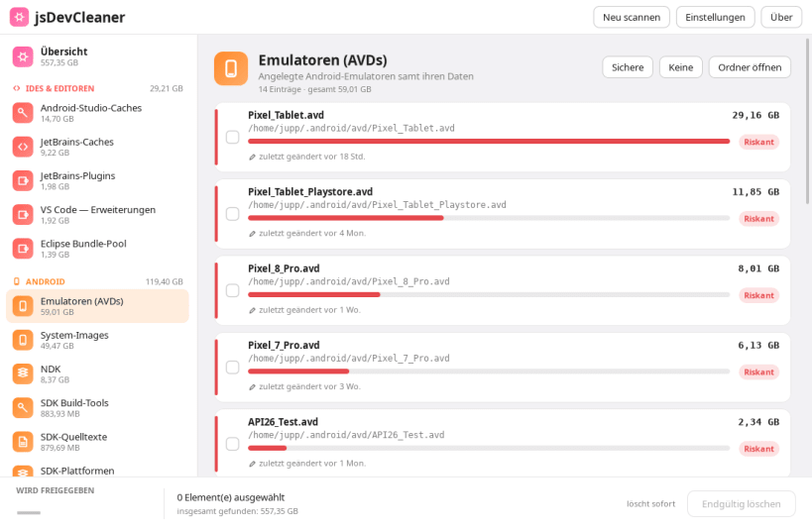Select the JetBrains-Caches code icon

(x=23, y=147)
